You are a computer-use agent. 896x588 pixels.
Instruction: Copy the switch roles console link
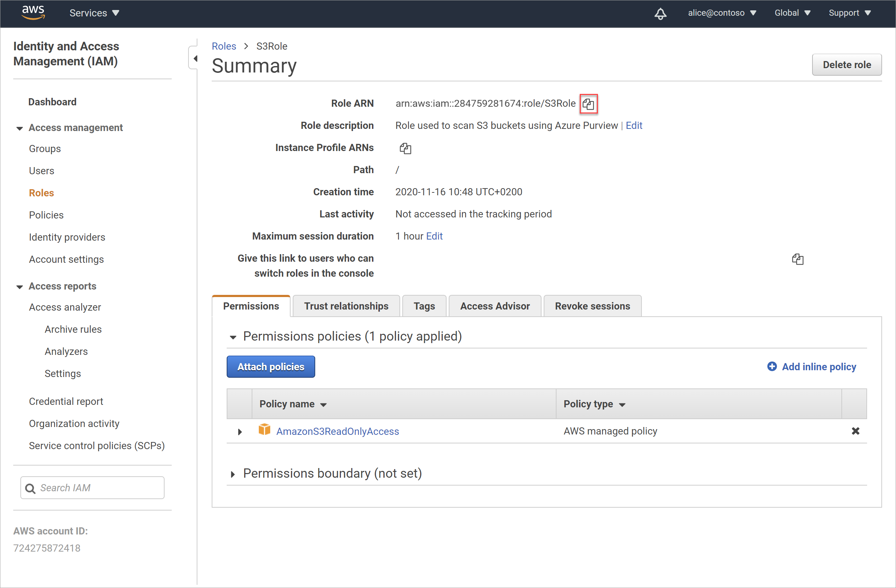tap(797, 259)
